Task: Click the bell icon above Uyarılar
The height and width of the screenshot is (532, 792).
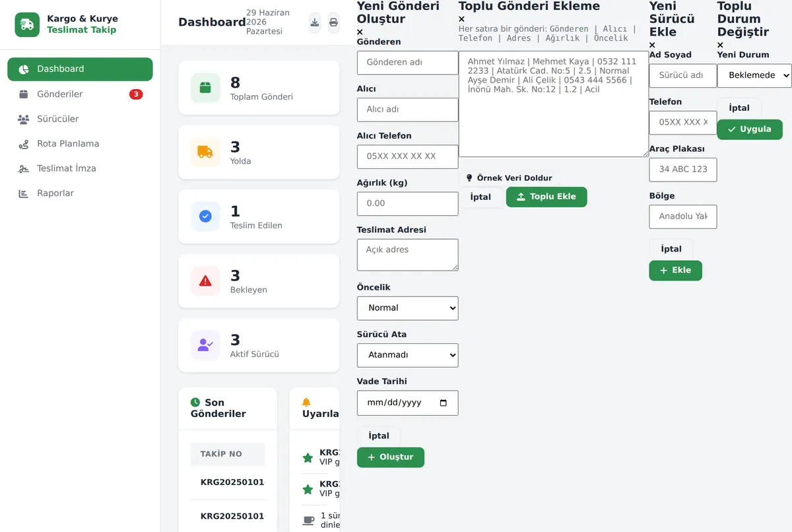Action: click(306, 402)
